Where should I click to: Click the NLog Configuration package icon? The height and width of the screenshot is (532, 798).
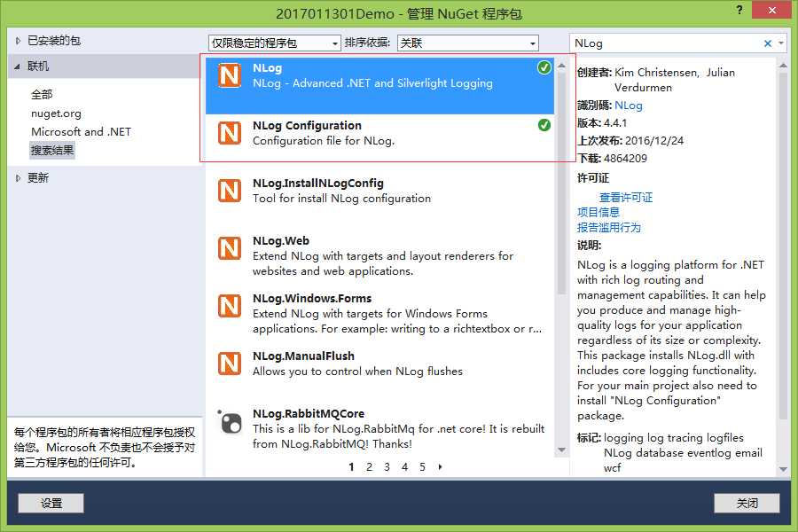pyautogui.click(x=230, y=133)
